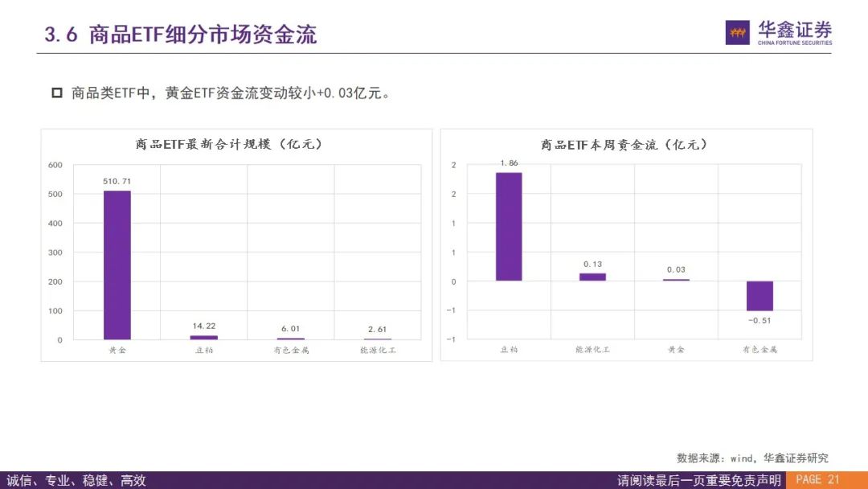This screenshot has height=489, width=868.
Task: Click 黄金 axis label in 本周资金流 chart
Action: [x=676, y=349]
